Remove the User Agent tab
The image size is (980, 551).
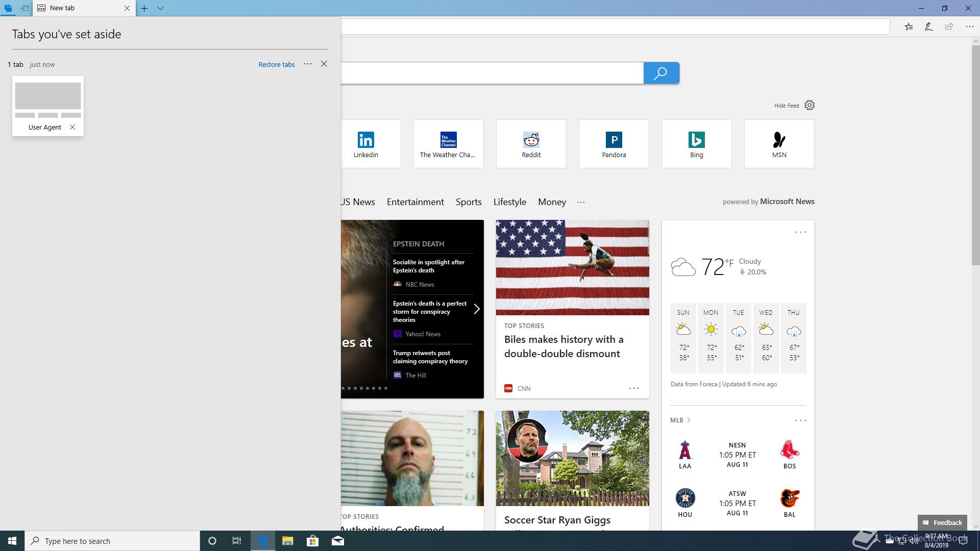tap(72, 127)
